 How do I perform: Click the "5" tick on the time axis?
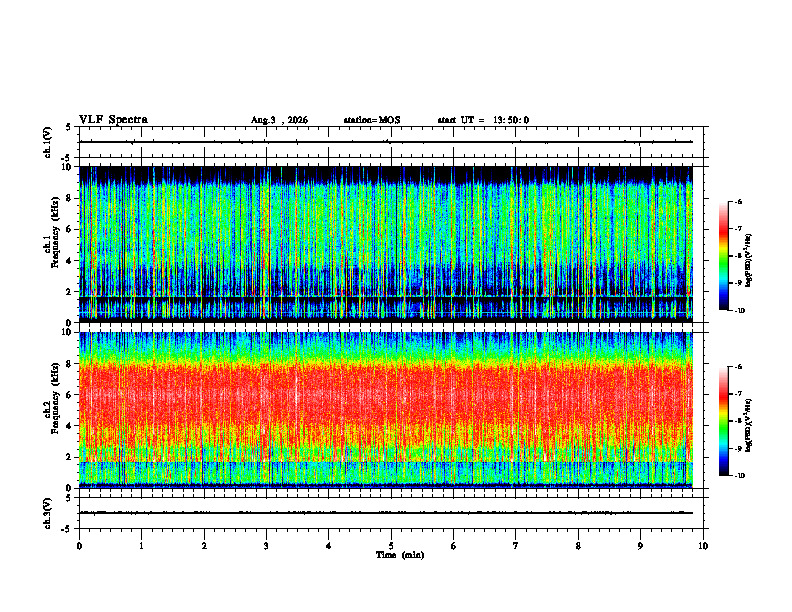tap(391, 546)
